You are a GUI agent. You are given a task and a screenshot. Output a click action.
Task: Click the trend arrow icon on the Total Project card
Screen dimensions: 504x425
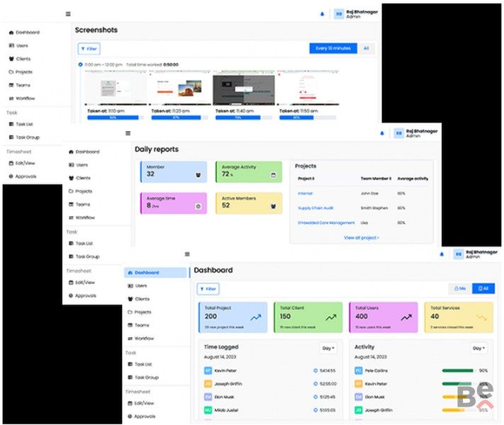[255, 318]
